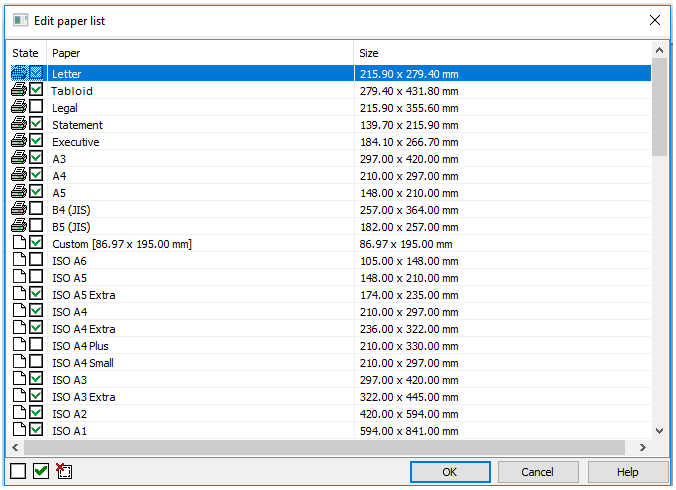
Task: Click the scroll down arrow of list
Action: [x=659, y=431]
